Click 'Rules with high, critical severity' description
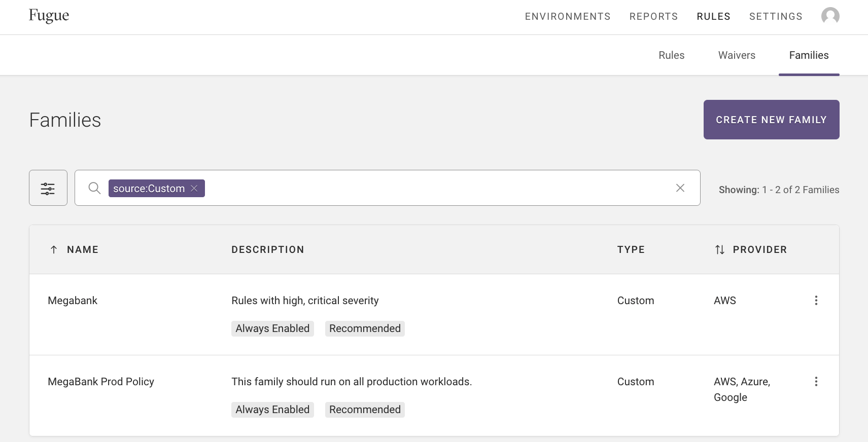 [305, 301]
